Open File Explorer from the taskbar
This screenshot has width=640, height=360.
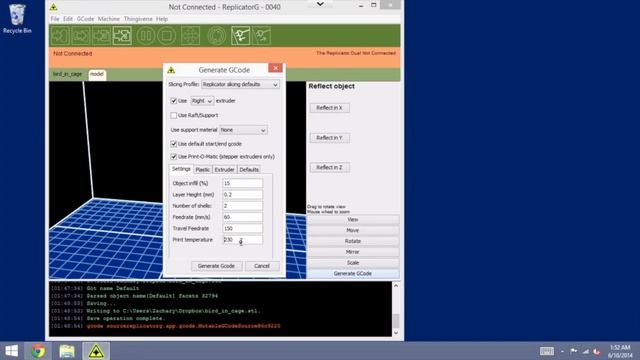pyautogui.click(x=67, y=351)
